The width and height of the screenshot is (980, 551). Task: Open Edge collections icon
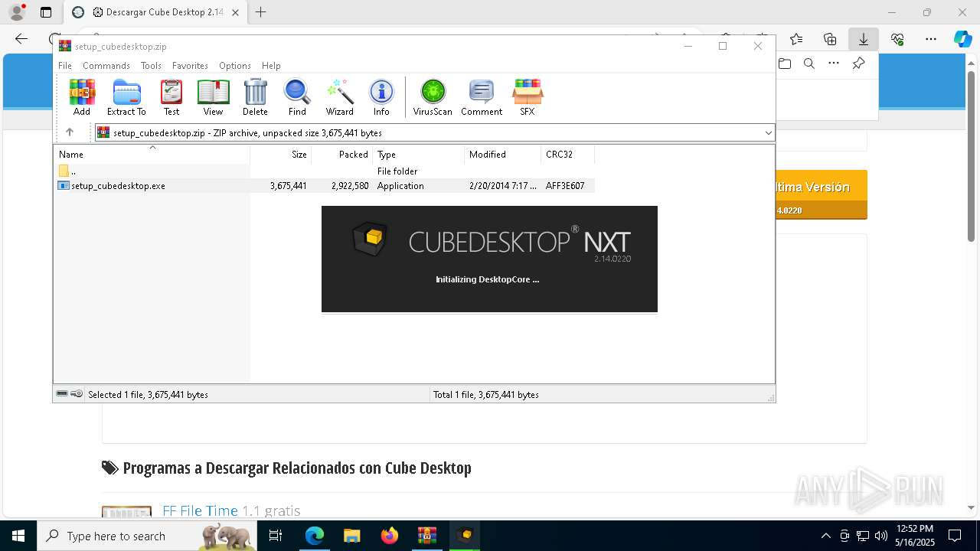point(830,39)
